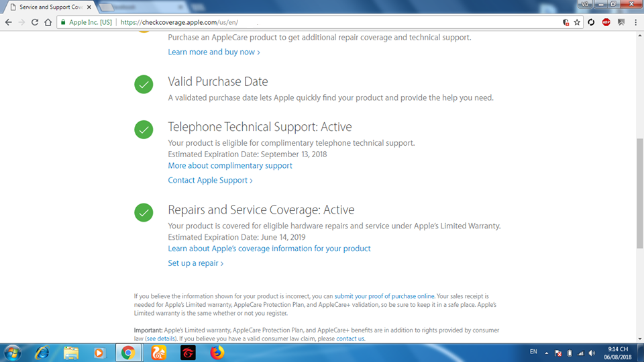
Task: Check the battery status icon
Action: (570, 353)
